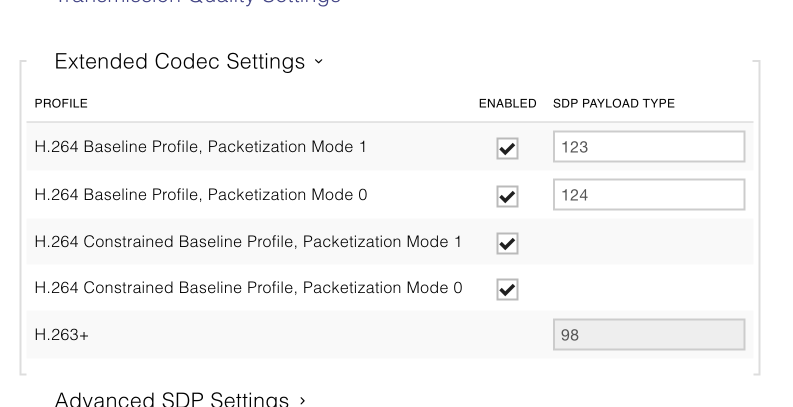793x407 pixels.
Task: Click the right arrow beside Advanced SDP Settings
Action: tap(302, 400)
